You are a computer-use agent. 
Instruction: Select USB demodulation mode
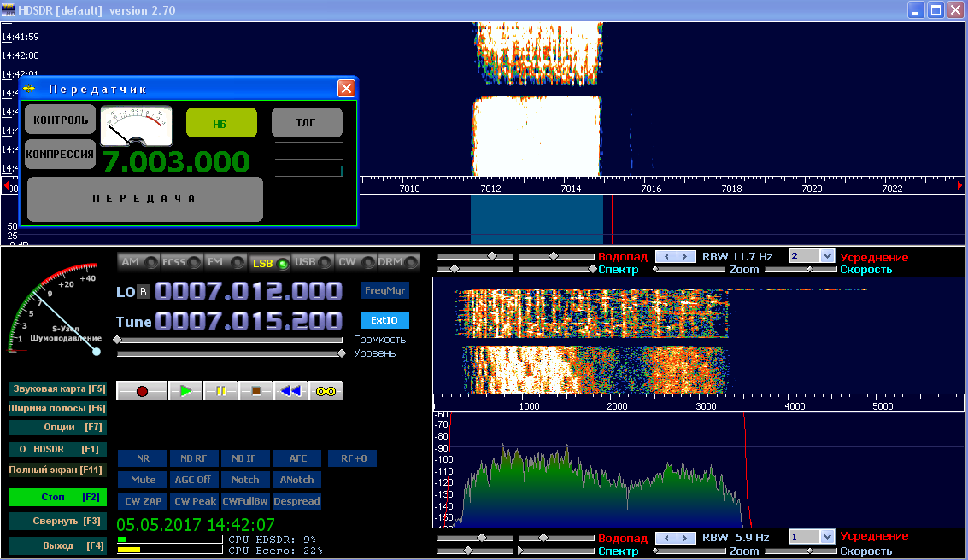click(313, 262)
